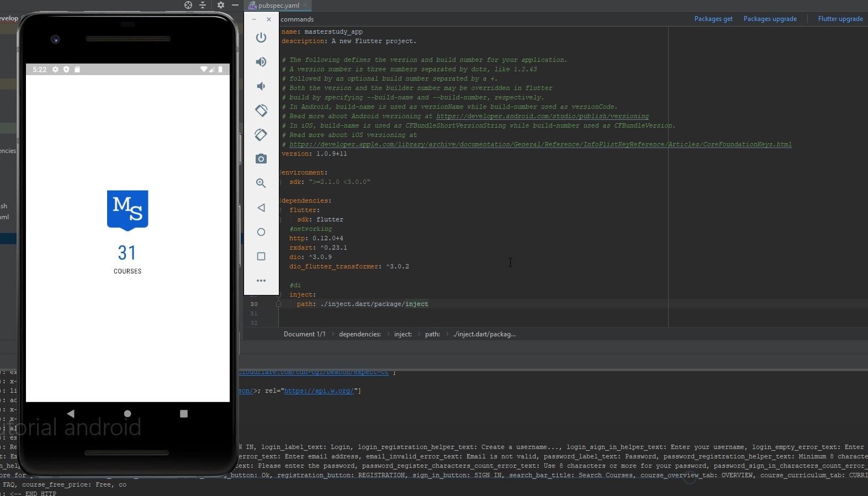Screen dimensions: 868x496
Task: Close the pubspec.yaml tab
Action: coord(305,6)
